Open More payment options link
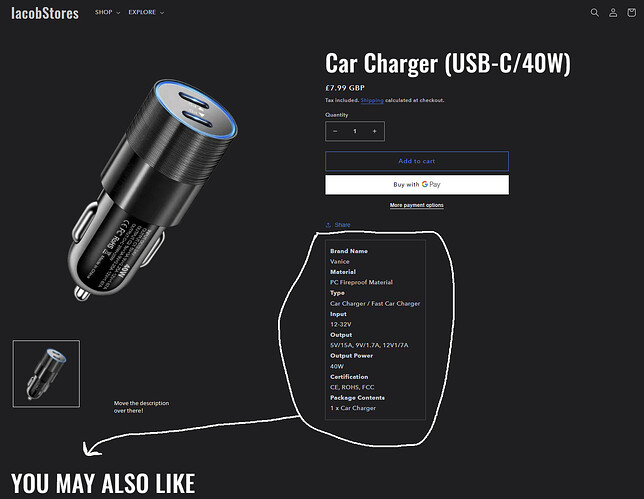The height and width of the screenshot is (499, 644). click(x=416, y=205)
